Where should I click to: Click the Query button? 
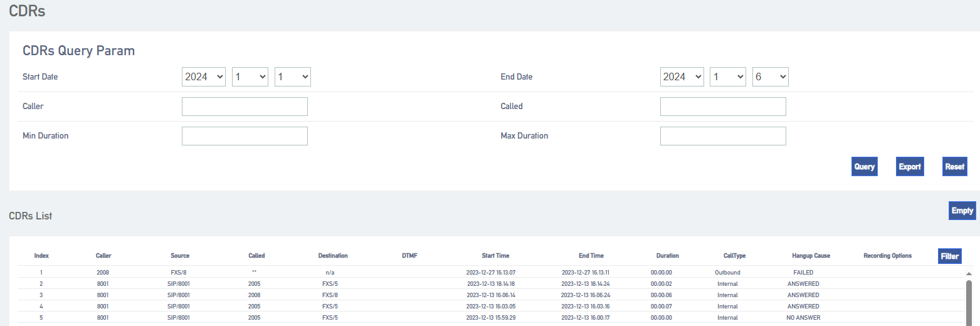[865, 167]
